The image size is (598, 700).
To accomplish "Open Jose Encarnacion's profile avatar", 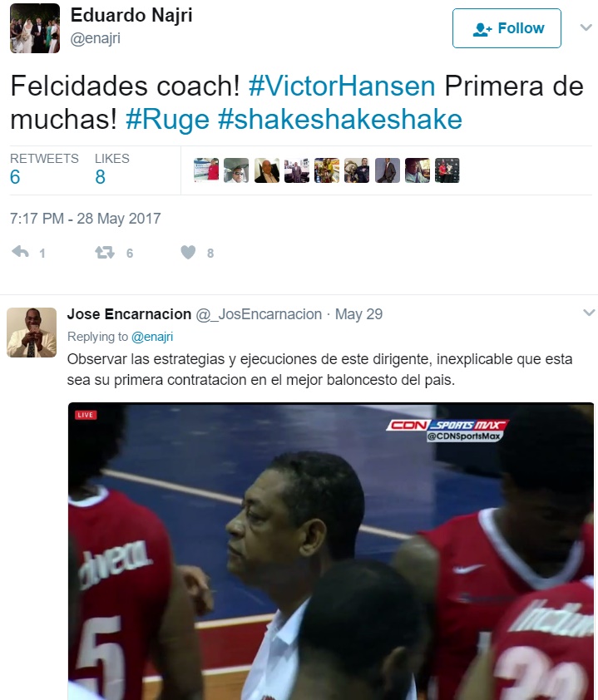I will click(x=32, y=333).
